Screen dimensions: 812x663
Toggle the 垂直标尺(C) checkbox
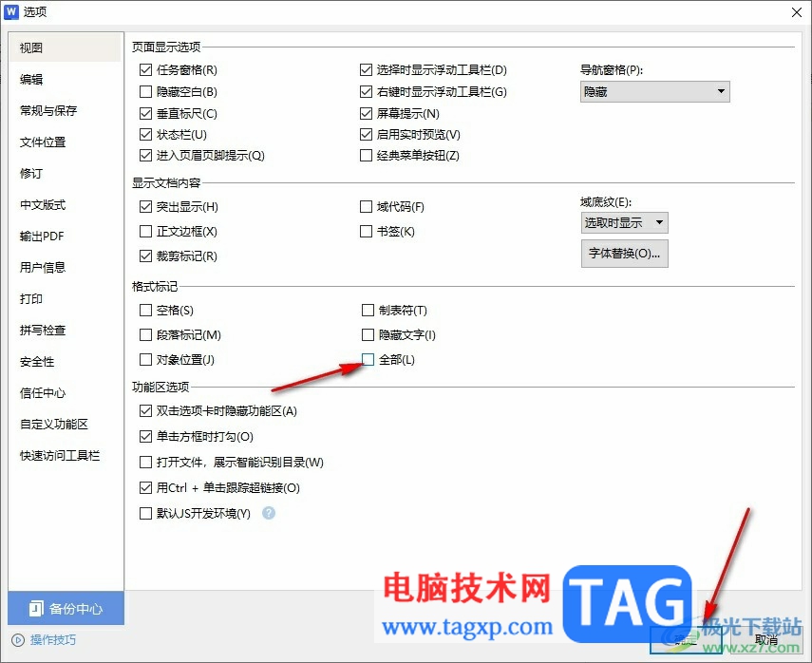(x=145, y=113)
